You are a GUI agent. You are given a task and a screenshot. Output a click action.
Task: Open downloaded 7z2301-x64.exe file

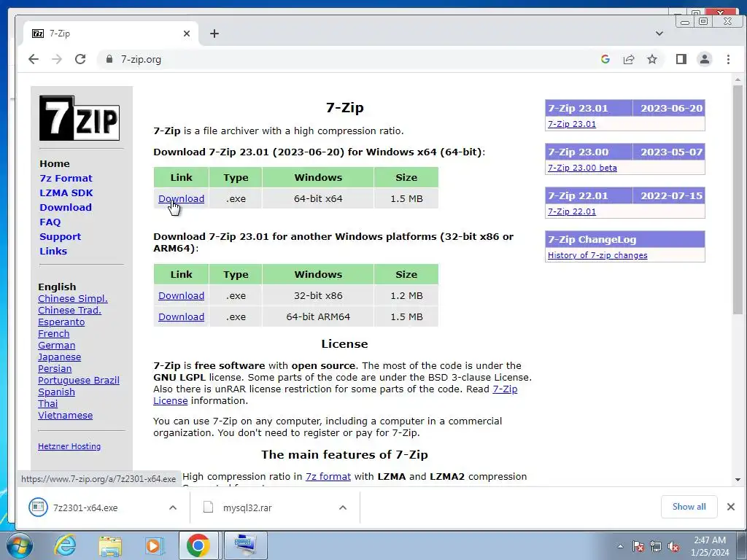pyautogui.click(x=86, y=507)
